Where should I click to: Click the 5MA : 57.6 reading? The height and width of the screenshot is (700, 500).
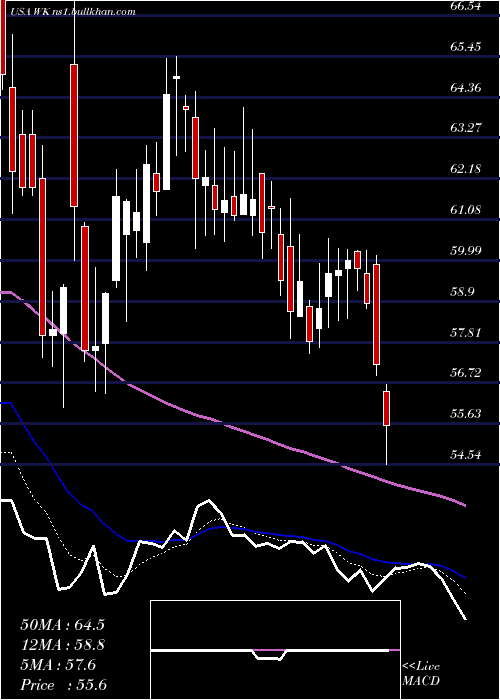pos(58,665)
